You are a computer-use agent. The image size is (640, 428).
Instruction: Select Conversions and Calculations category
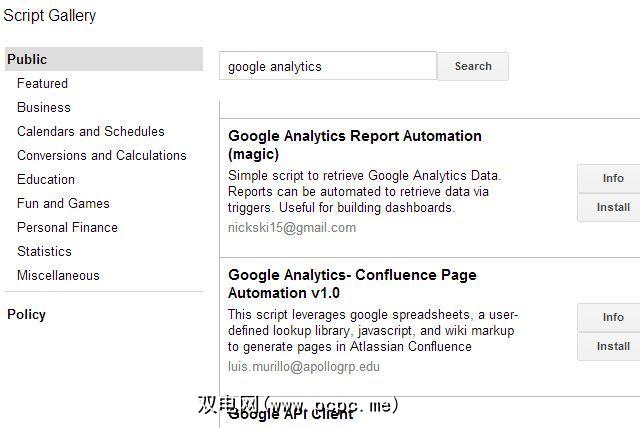[x=102, y=155]
